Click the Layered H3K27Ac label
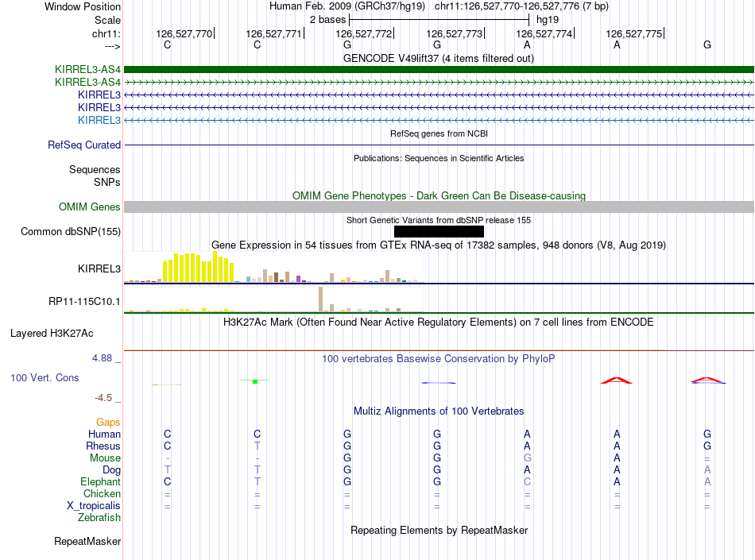Viewport: 755px width, 560px height. [52, 334]
